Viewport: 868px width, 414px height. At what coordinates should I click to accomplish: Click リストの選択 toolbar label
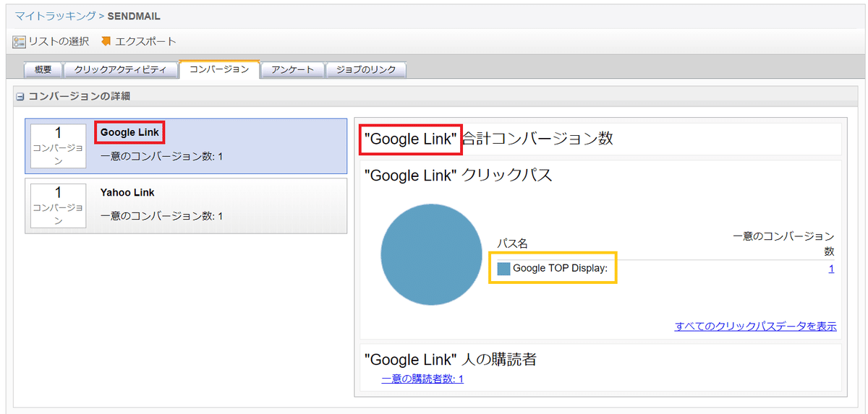59,42
